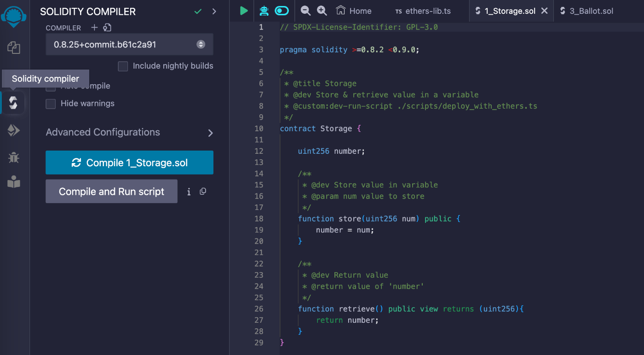Click the pragma solidity line
The width and height of the screenshot is (644, 355).
(x=350, y=50)
